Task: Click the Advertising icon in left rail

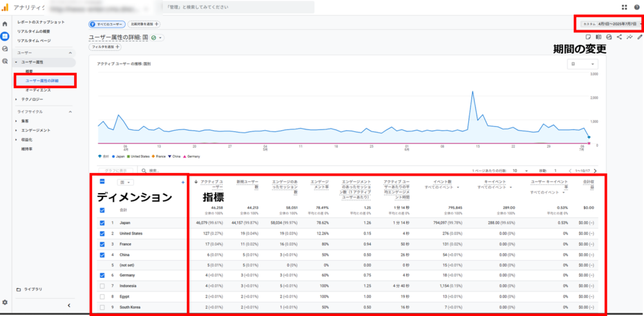Action: click(x=5, y=60)
